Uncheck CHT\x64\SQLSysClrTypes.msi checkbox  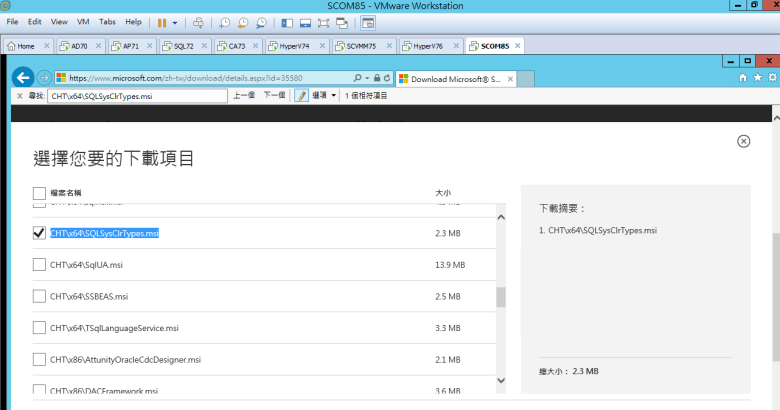point(39,233)
